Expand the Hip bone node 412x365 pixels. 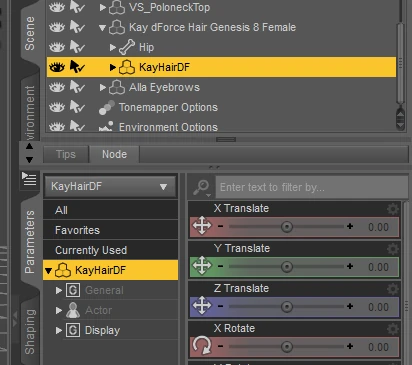click(x=113, y=47)
